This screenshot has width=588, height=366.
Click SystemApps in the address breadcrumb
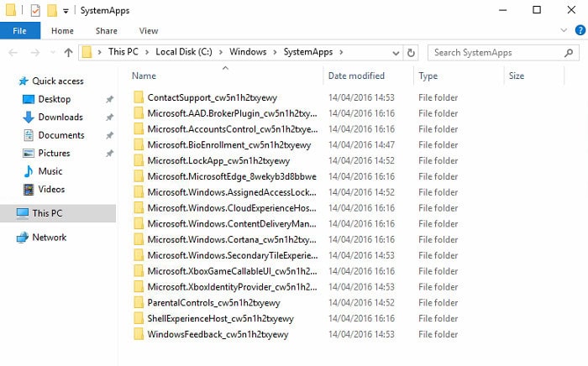click(x=308, y=52)
